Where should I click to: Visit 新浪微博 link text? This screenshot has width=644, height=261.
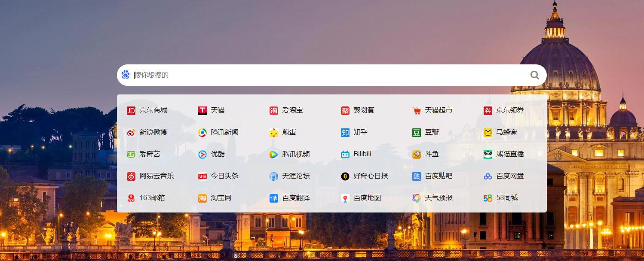coord(153,132)
